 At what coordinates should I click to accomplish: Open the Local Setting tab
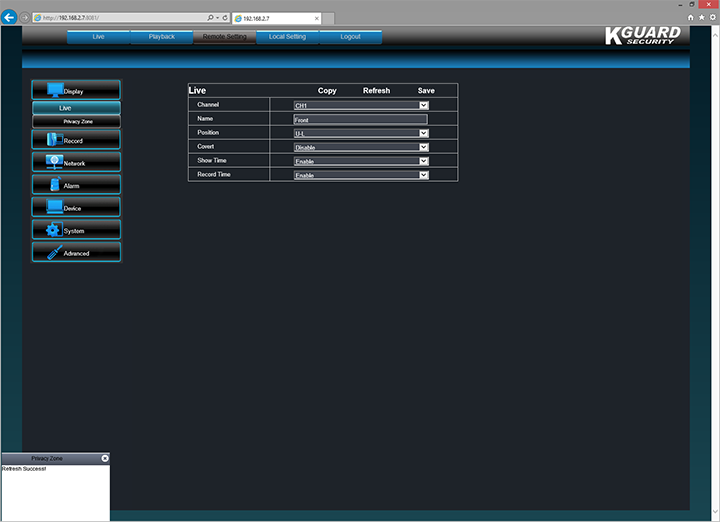click(x=287, y=37)
